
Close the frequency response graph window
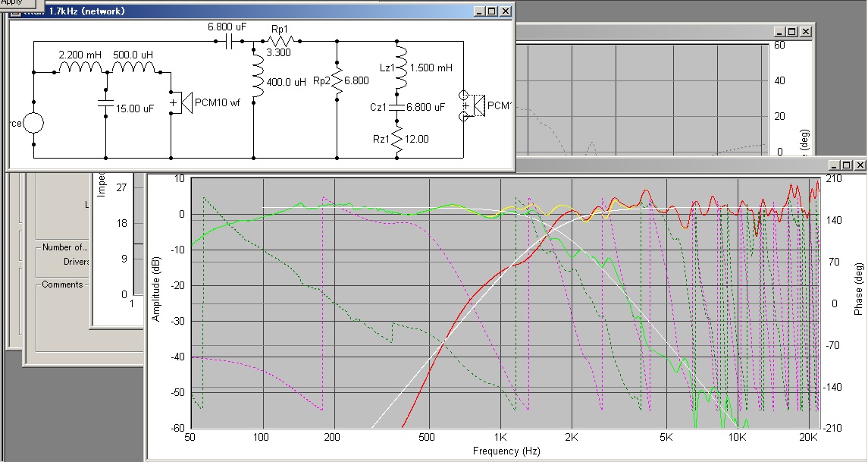pos(859,165)
